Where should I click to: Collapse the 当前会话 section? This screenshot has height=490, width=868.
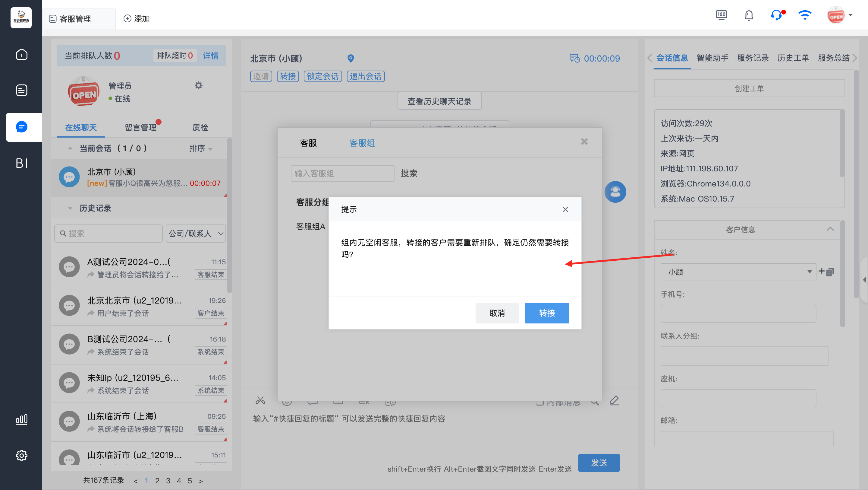point(70,149)
